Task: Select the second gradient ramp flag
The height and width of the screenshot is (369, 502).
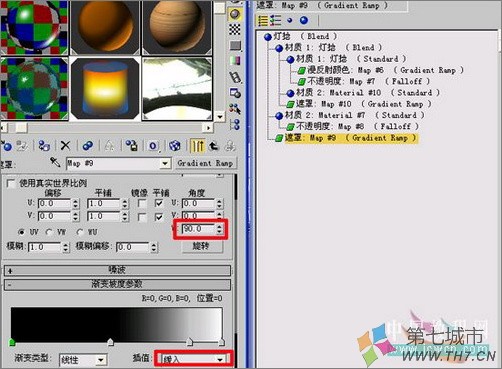Action: 110,342
